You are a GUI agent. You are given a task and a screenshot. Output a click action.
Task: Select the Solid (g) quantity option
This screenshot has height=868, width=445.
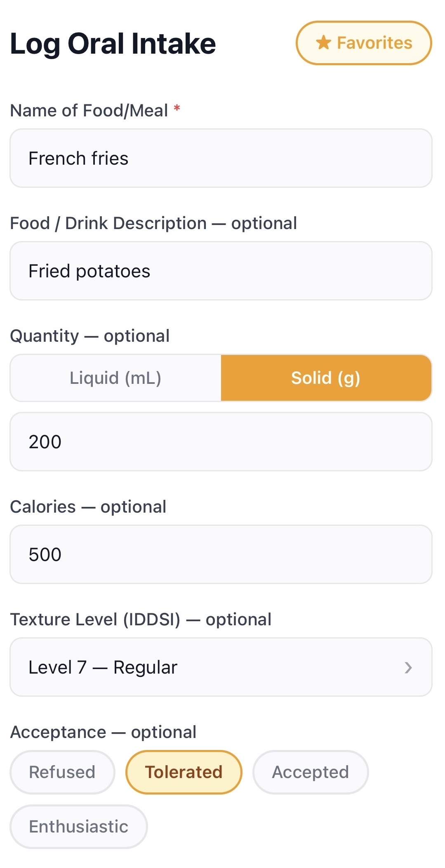(x=326, y=378)
